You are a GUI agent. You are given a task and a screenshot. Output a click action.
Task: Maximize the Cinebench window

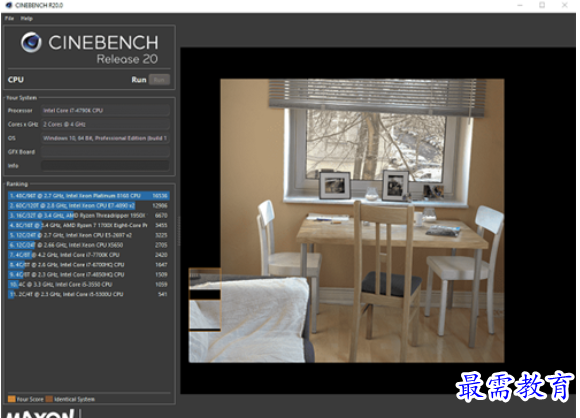pos(542,5)
